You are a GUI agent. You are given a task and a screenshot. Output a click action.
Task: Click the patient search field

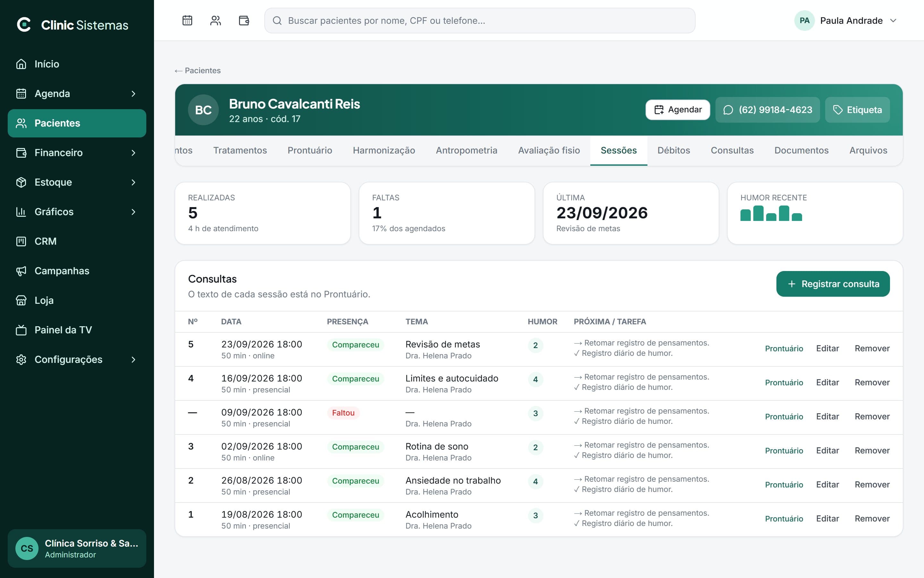(x=480, y=21)
